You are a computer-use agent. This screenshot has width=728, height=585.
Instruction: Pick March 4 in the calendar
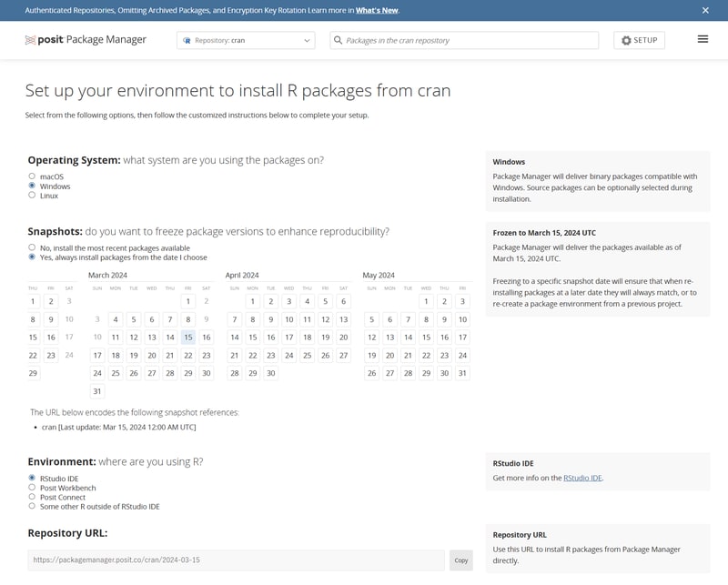[x=116, y=319]
